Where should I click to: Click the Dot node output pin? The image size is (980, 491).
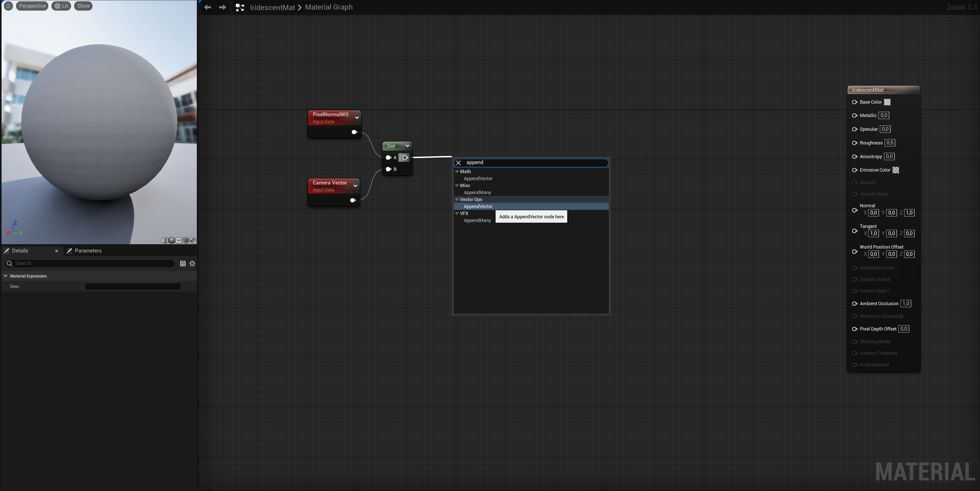click(405, 158)
